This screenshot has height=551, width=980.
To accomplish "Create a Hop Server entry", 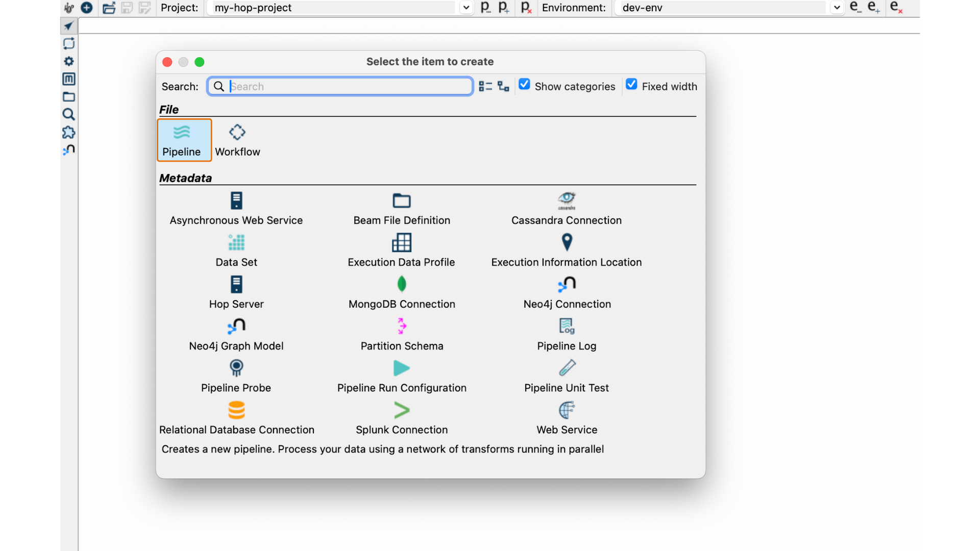I will pos(236,292).
